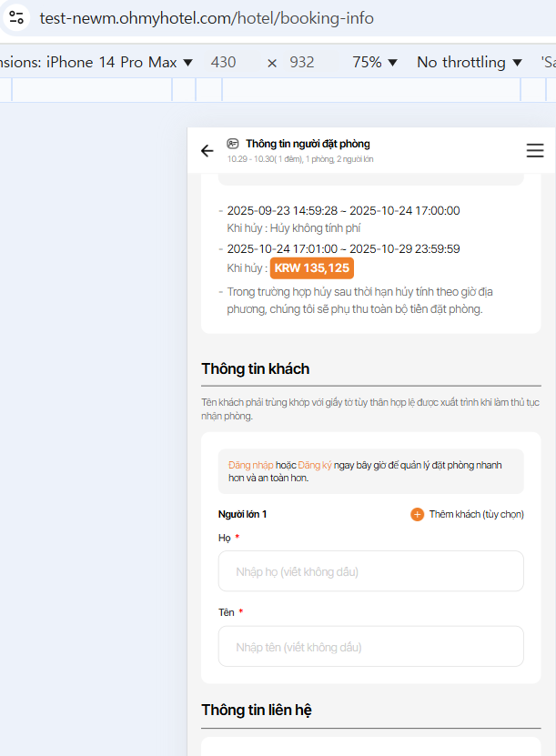
Task: Open the 'Đăng ký' link
Action: click(x=315, y=465)
